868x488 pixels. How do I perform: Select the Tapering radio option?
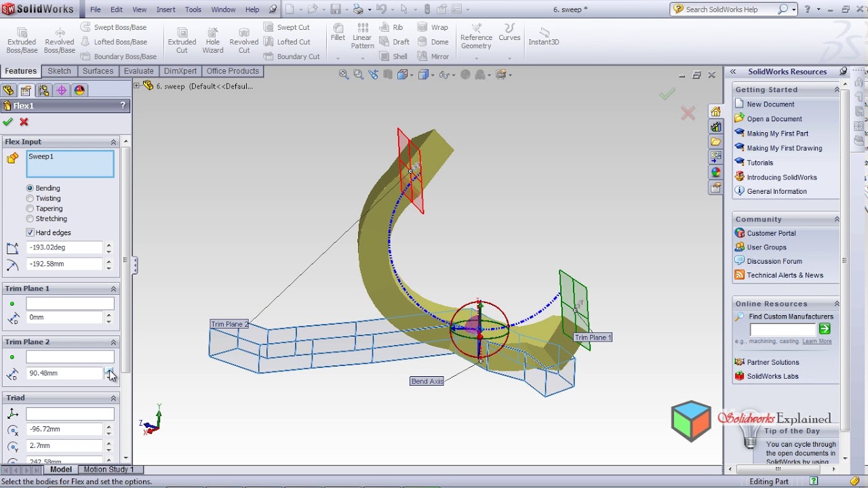tap(30, 209)
